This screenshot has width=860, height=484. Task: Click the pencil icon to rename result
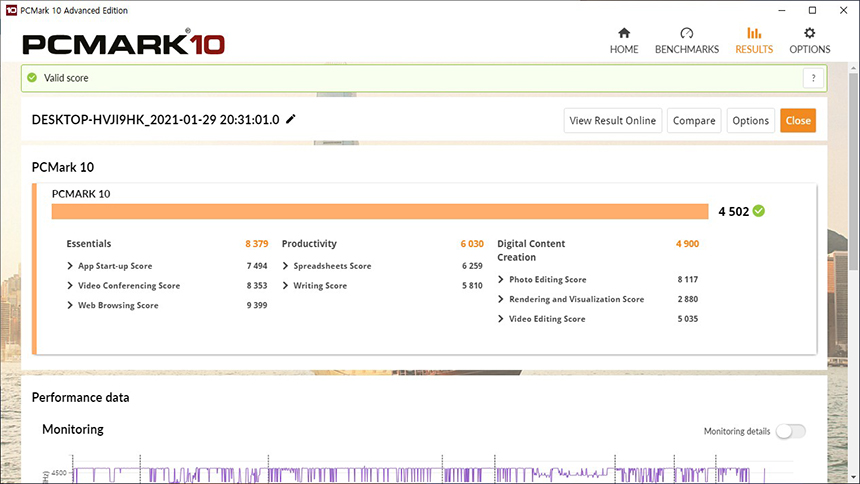click(291, 119)
